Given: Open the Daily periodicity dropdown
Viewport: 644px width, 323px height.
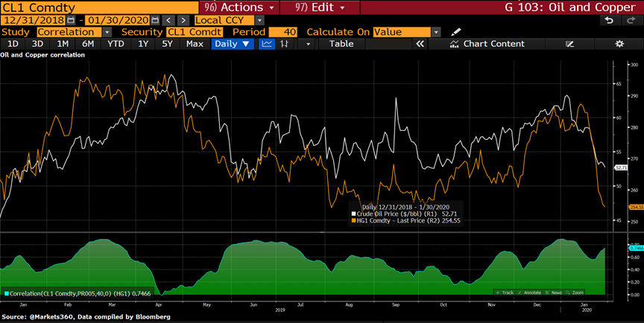Looking at the screenshot, I should pyautogui.click(x=233, y=44).
